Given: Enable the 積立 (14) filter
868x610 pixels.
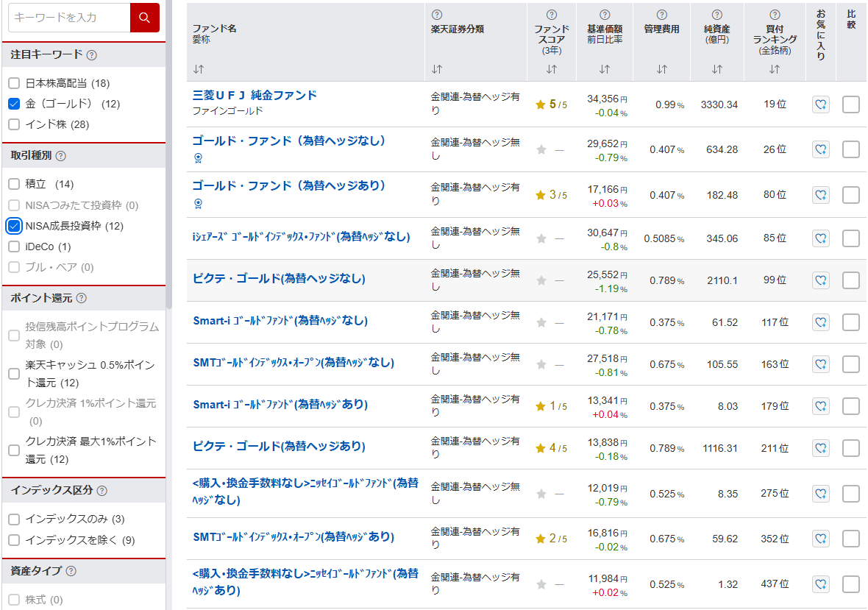Looking at the screenshot, I should 15,185.
